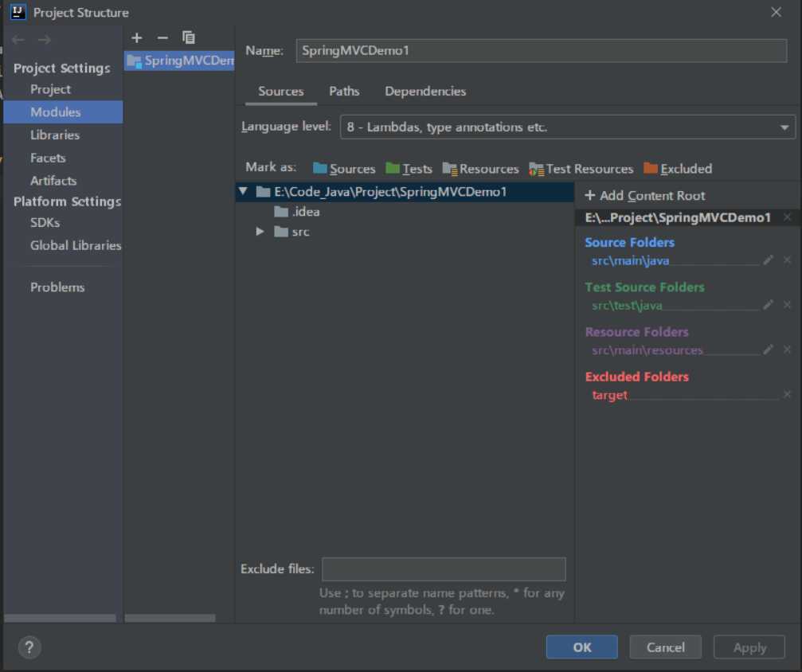
Task: Go forward with the right arrow icon
Action: (45, 39)
